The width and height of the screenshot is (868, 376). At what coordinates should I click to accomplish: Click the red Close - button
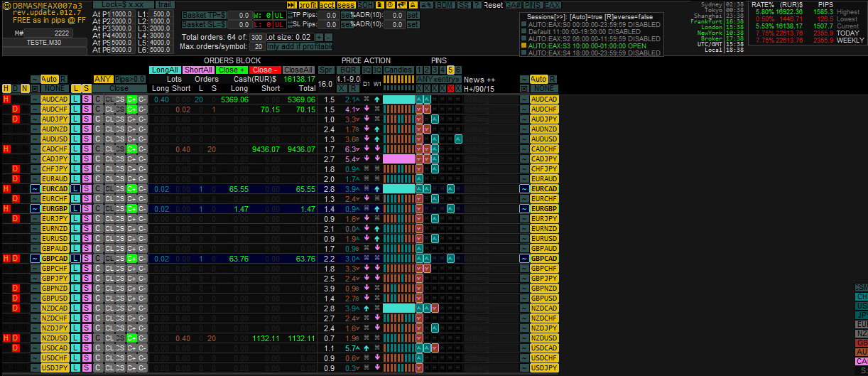265,70
